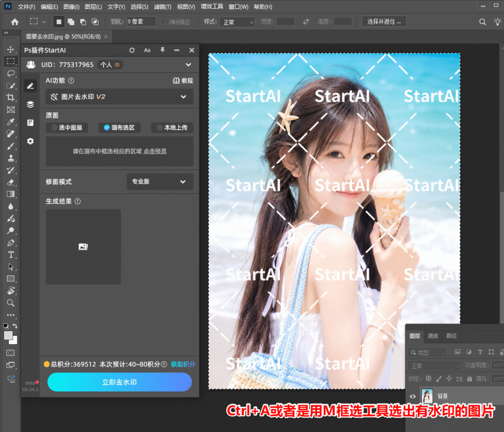Click the Home icon in options bar
Viewport: 504px width, 432px height.
[x=15, y=22]
